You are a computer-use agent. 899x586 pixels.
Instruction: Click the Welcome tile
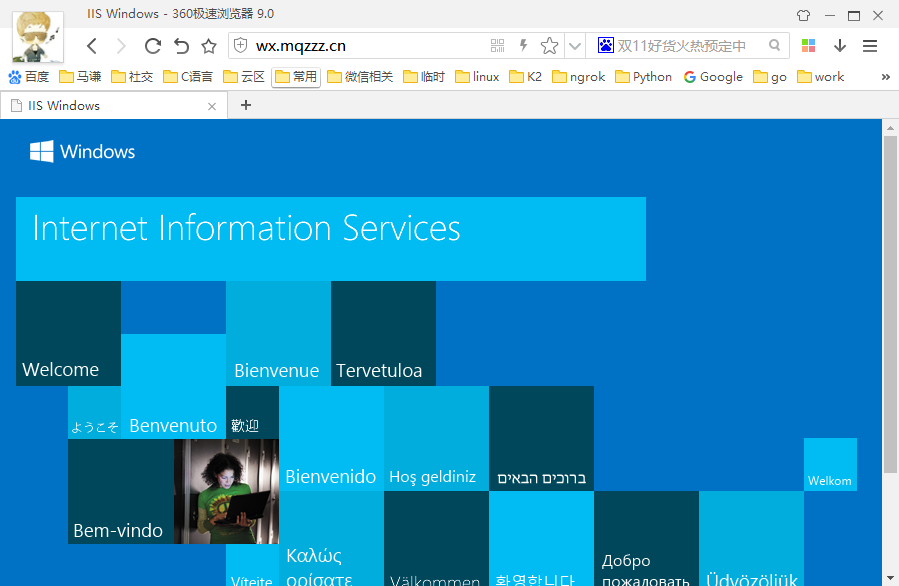(x=68, y=333)
